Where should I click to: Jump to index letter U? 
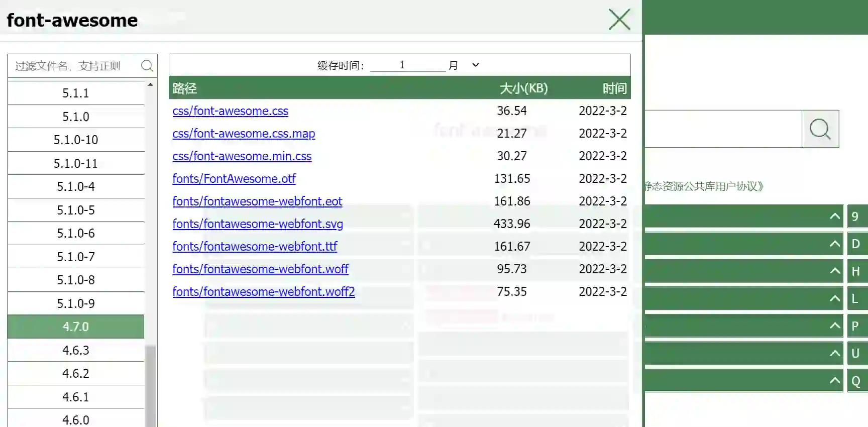coord(855,354)
